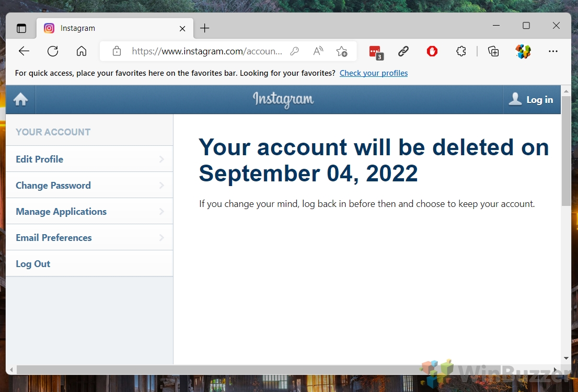Go back to the previous page

click(24, 51)
